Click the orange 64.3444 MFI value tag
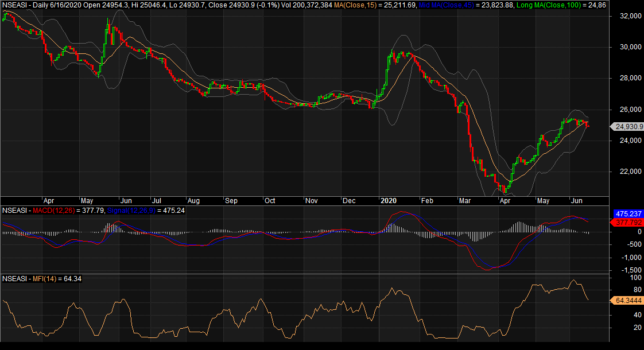Image resolution: width=644 pixels, height=350 pixels. tap(628, 301)
